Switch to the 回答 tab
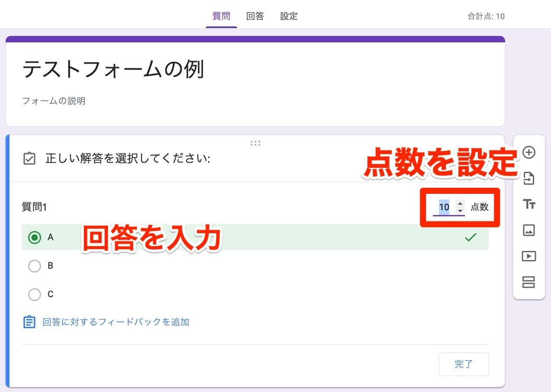This screenshot has height=392, width=551. [x=255, y=16]
